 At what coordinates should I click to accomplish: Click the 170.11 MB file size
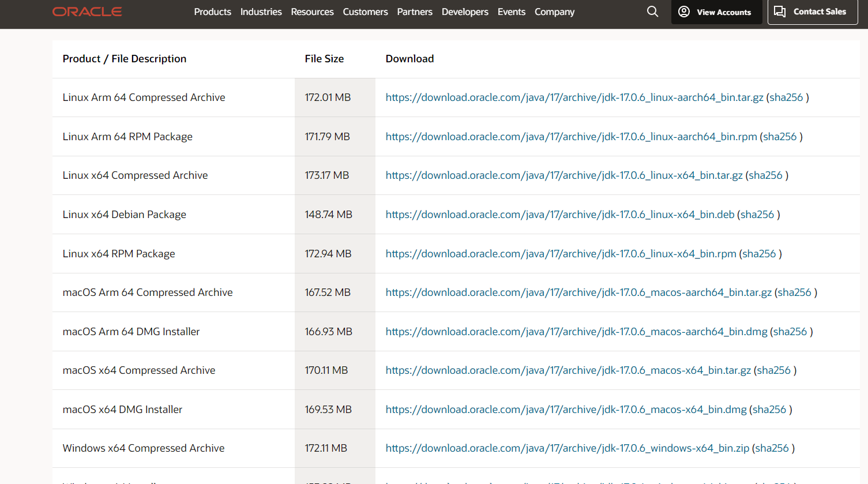click(x=326, y=370)
